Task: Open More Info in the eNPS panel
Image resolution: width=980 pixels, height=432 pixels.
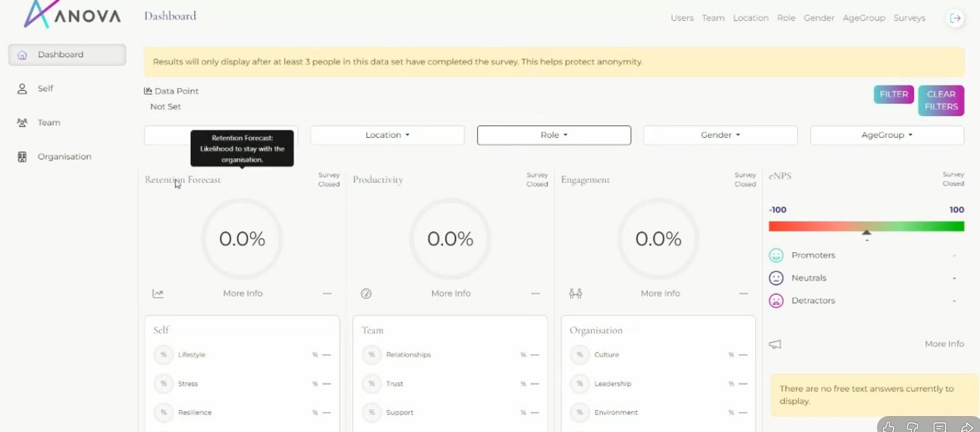Action: [x=944, y=344]
